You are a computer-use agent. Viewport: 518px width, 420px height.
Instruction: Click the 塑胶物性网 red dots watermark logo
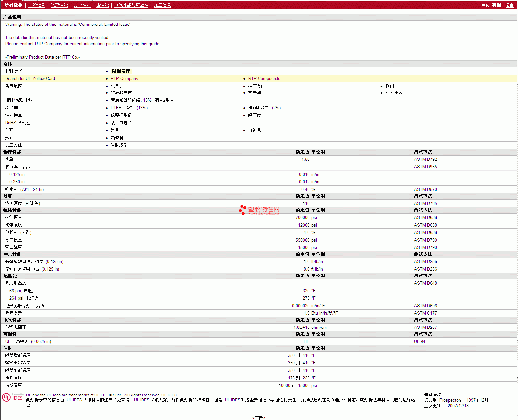click(x=242, y=210)
